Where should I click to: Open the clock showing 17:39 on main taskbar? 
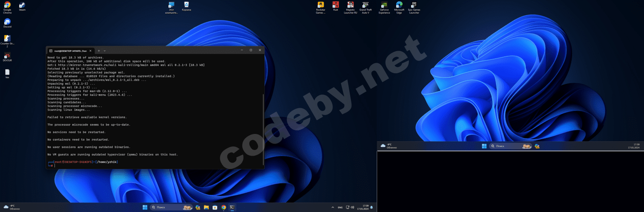(x=363, y=207)
